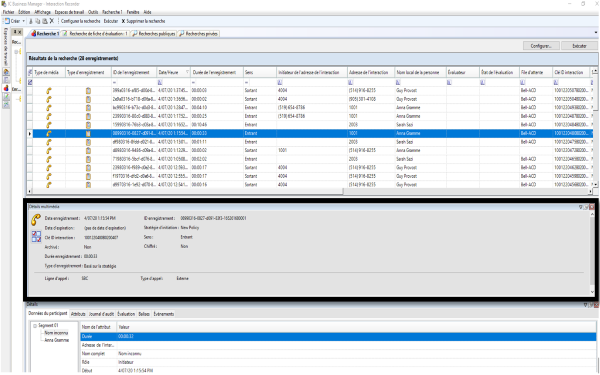Select Anna Gramme participant in tree
This screenshot has width=600, height=375.
click(57, 340)
